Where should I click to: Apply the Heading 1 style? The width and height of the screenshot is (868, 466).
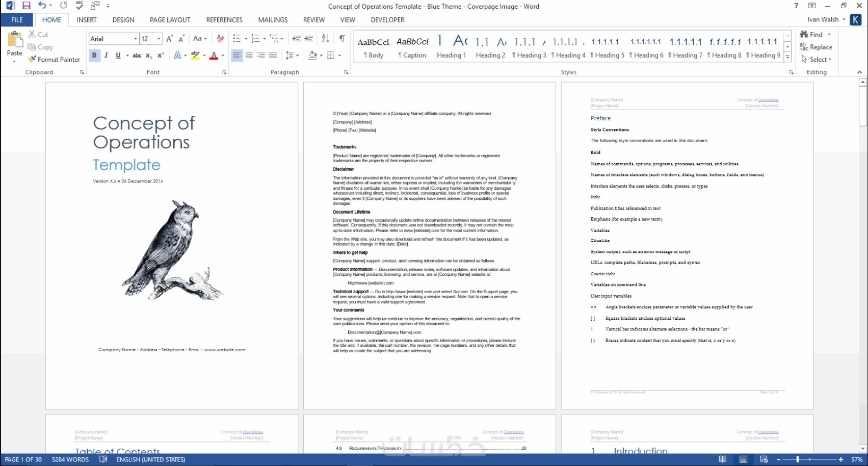[451, 46]
